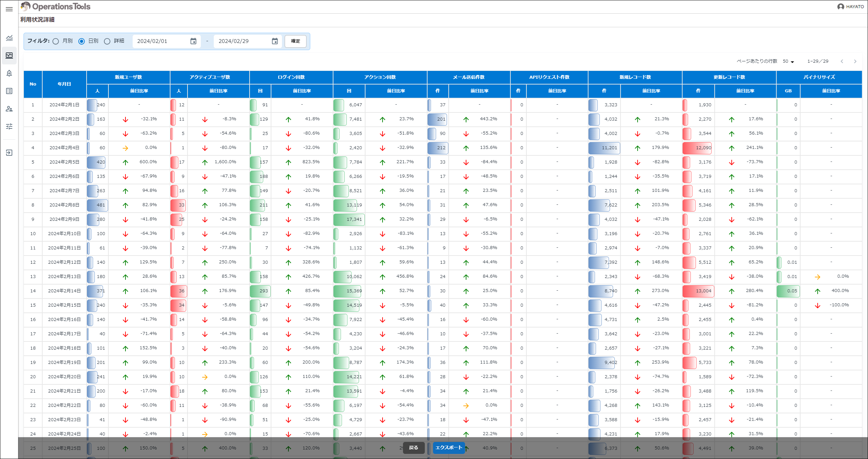
Task: Click the 2024年2月8日 date cell
Action: (64, 205)
